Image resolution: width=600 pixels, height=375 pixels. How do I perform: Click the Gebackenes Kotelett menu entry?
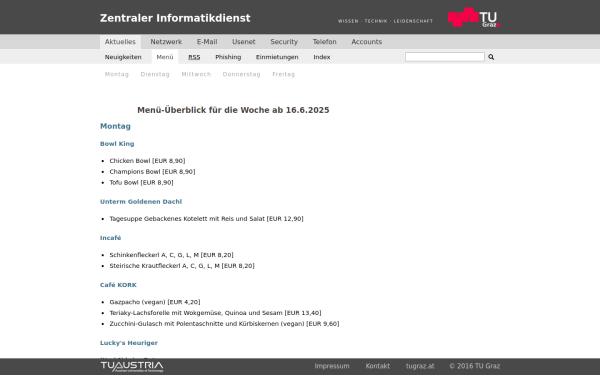tap(207, 219)
